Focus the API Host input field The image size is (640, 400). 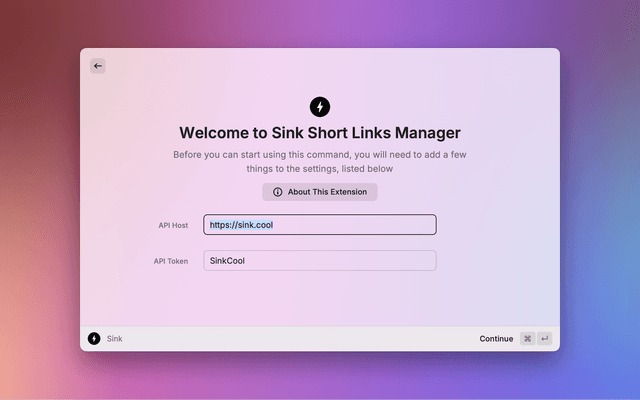[350, 225]
